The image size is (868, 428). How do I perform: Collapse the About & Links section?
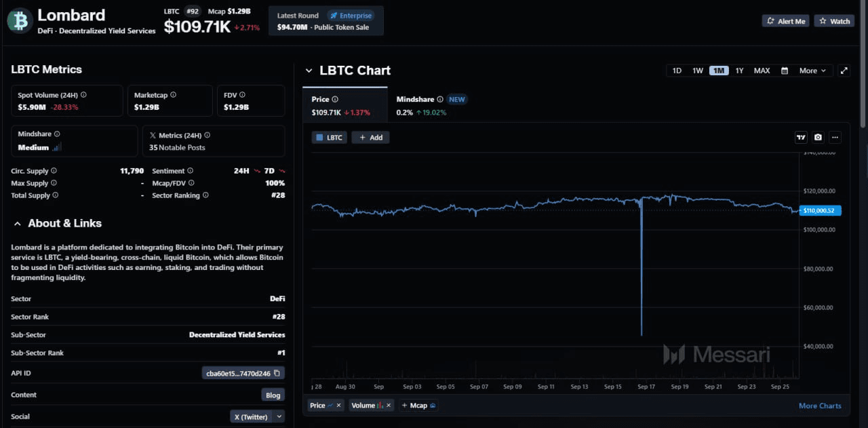[16, 223]
